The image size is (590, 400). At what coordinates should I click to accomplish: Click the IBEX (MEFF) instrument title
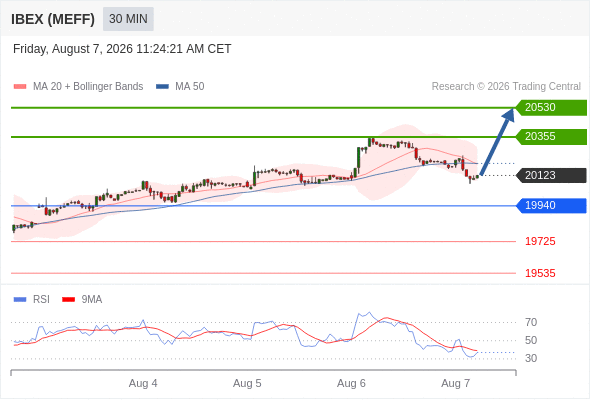(x=53, y=19)
